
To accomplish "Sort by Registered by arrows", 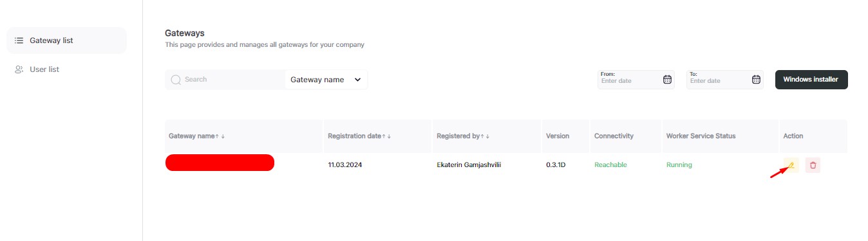I will (485, 136).
